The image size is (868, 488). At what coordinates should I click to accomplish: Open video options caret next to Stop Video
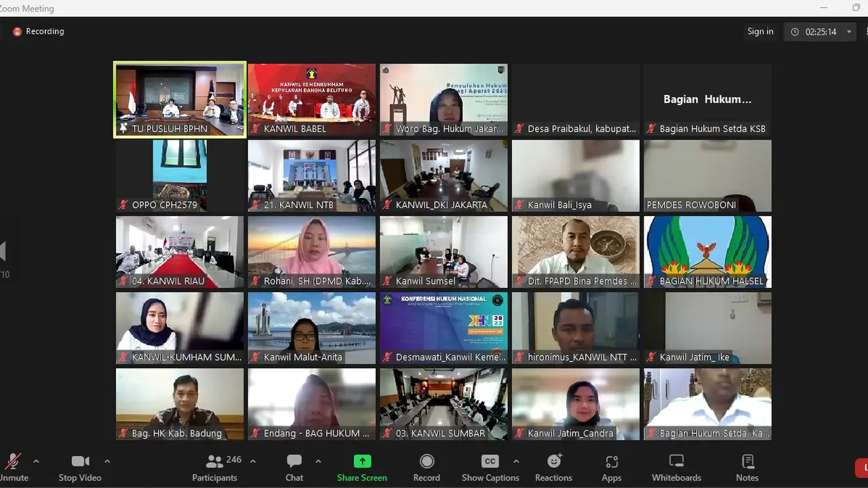(107, 462)
